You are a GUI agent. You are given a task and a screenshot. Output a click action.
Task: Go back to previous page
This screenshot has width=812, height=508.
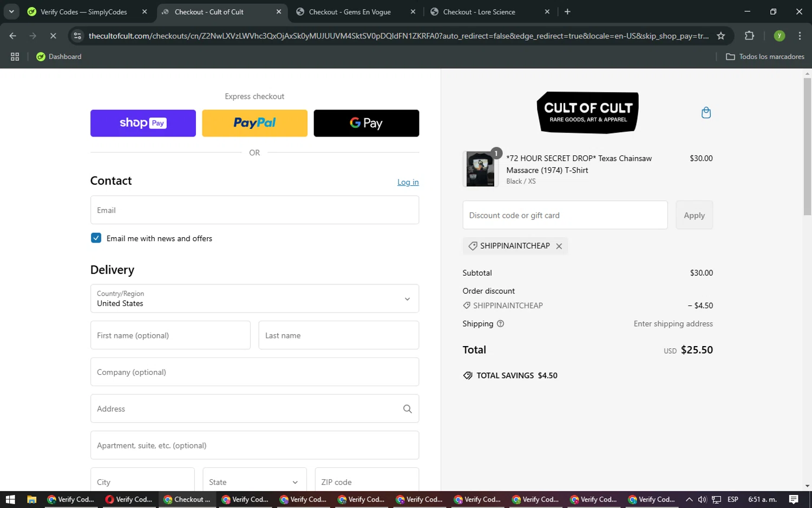click(x=13, y=36)
